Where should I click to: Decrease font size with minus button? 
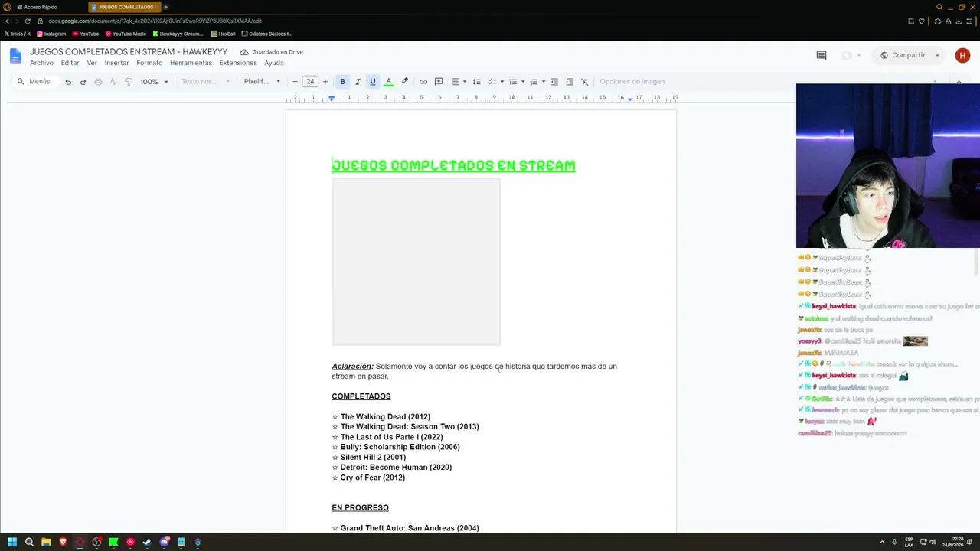(x=295, y=82)
